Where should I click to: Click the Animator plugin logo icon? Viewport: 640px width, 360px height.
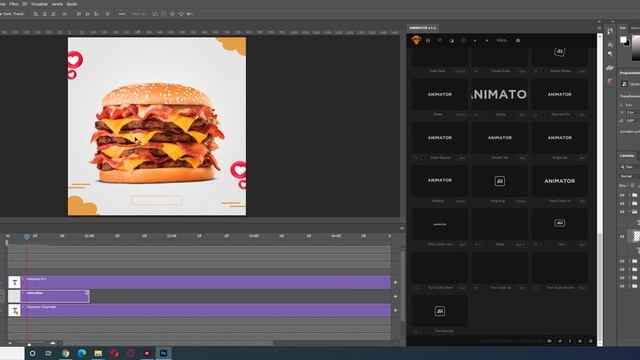click(x=416, y=40)
